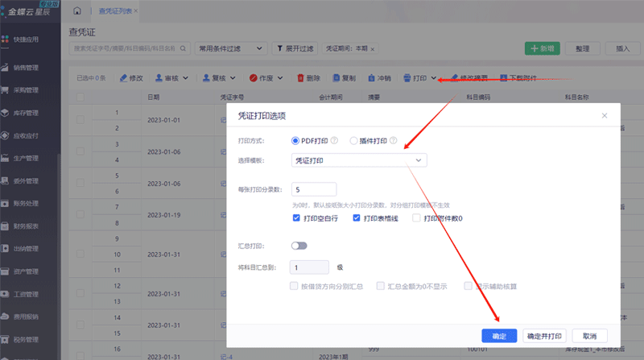Toggle the 汇总打印 switch
This screenshot has height=360, width=644.
299,246
